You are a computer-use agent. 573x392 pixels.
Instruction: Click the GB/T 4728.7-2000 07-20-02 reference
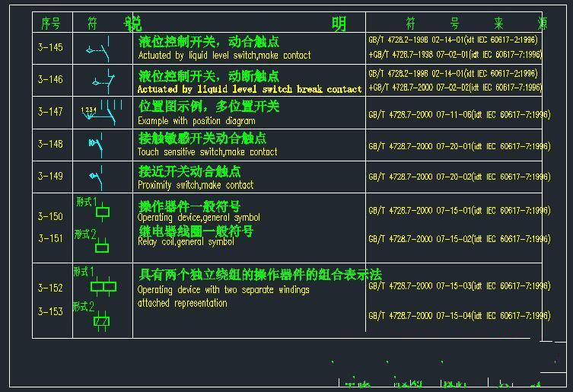click(458, 177)
